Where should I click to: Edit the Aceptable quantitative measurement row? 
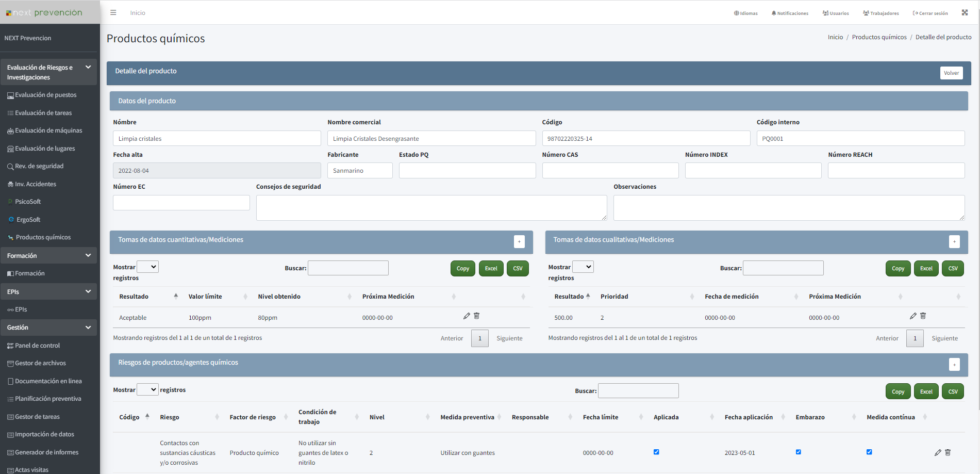point(467,316)
